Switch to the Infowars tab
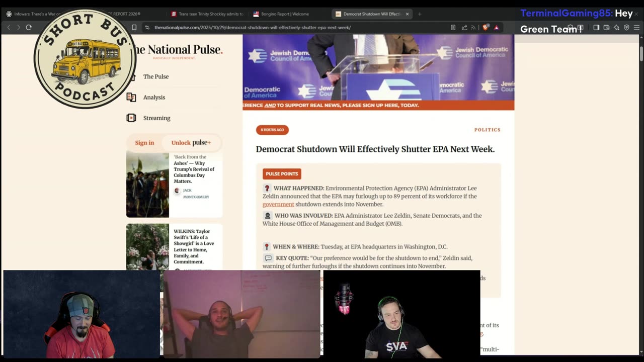Image resolution: width=644 pixels, height=362 pixels. [x=34, y=14]
